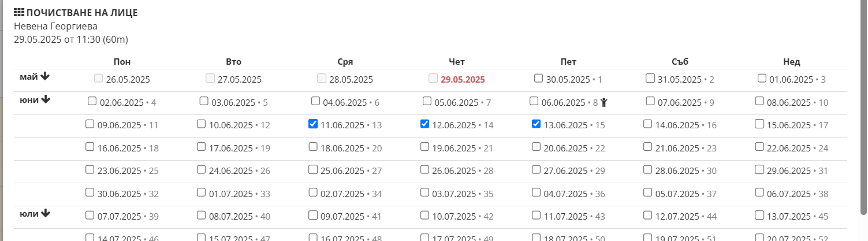
Task: Check the 23.06.2025 checkbox
Action: 90,169
